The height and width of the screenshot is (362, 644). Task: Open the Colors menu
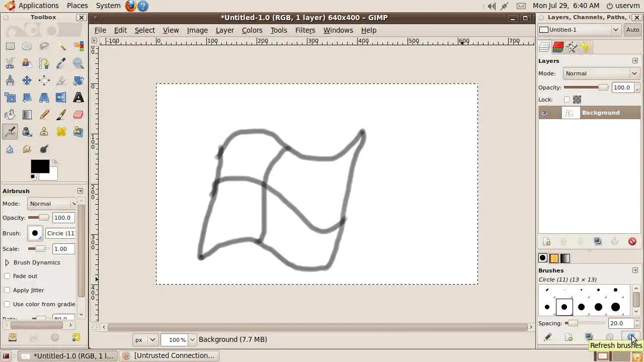pyautogui.click(x=252, y=30)
